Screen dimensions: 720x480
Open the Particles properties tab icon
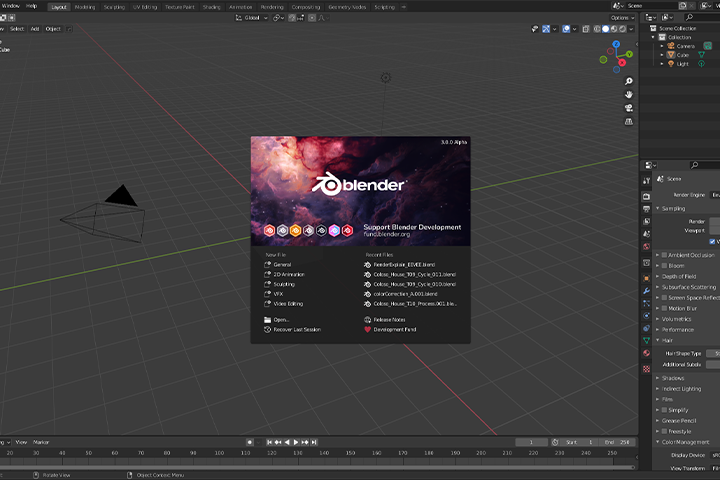tap(647, 303)
